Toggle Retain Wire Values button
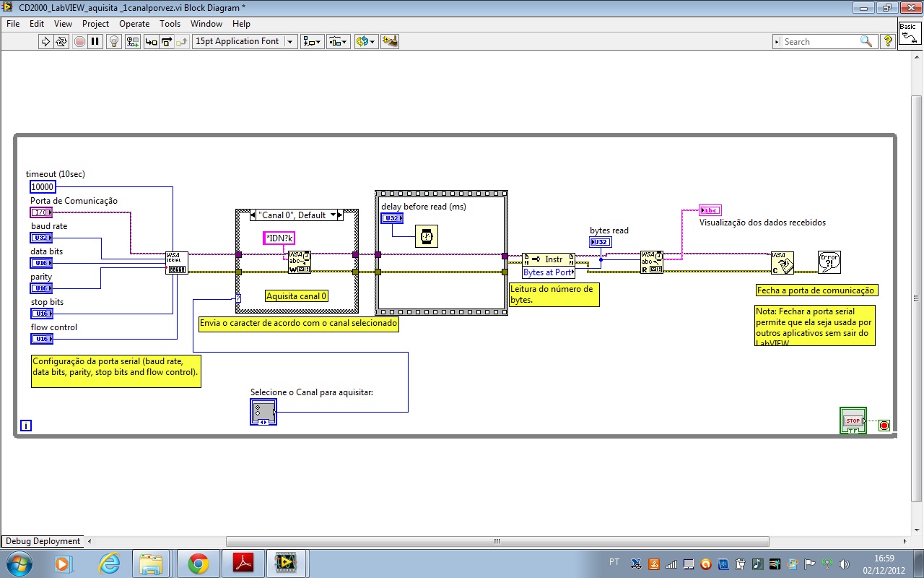 [x=132, y=42]
